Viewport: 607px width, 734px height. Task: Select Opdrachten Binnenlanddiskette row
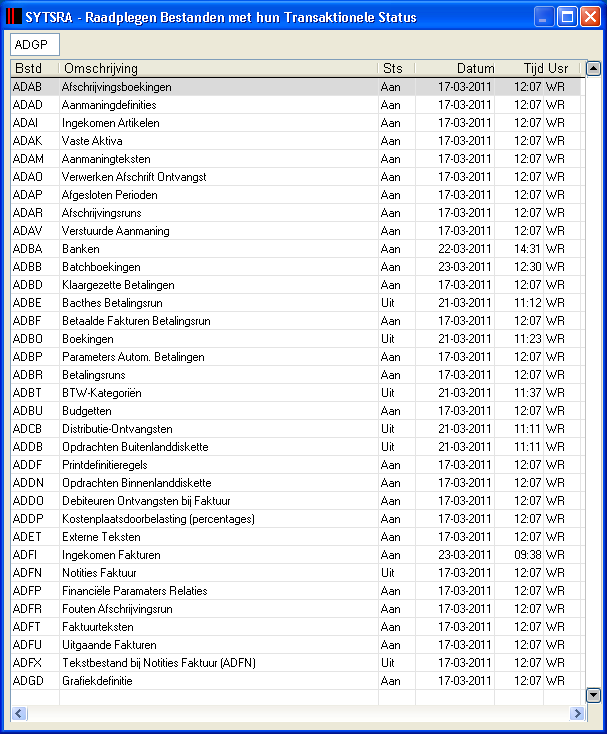coord(296,483)
